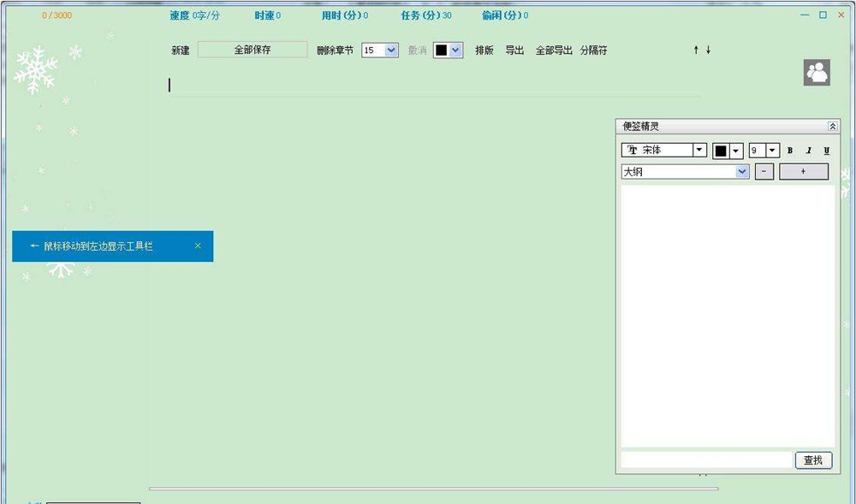The image size is (856, 504).
Task: Click the 偷闲(分) stat at the top
Action: click(x=504, y=15)
